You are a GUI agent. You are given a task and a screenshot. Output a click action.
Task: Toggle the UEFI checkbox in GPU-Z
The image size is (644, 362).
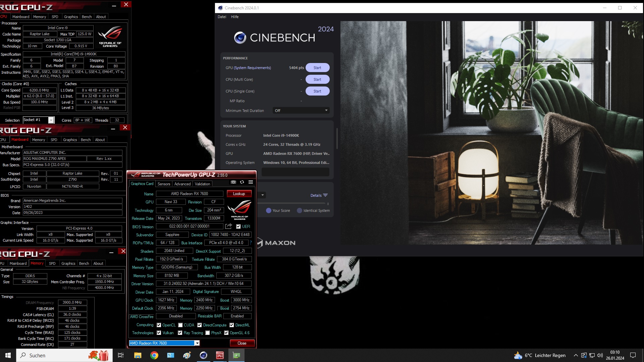238,226
